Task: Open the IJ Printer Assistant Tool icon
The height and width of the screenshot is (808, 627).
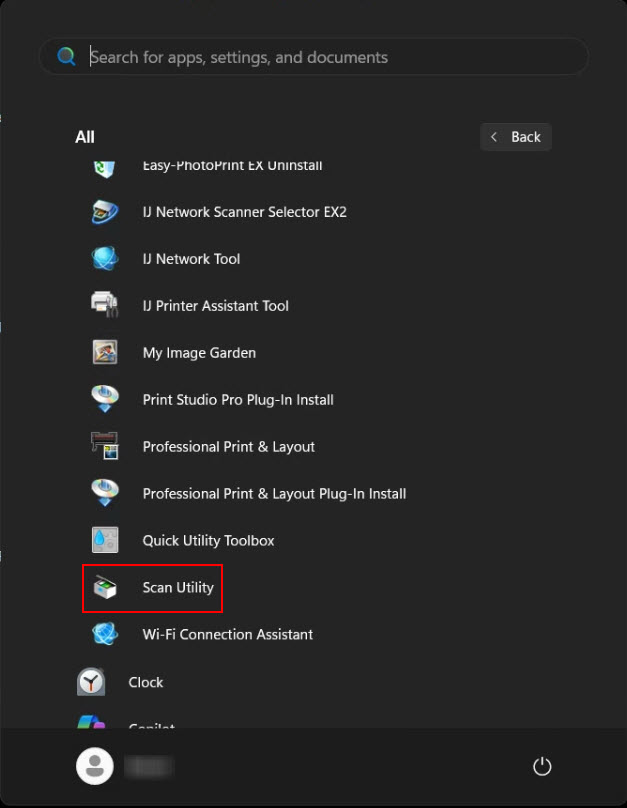Action: [x=104, y=305]
